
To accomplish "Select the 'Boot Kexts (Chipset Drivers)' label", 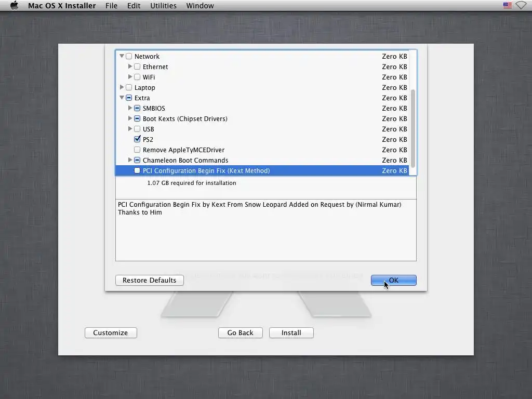I will (x=185, y=119).
